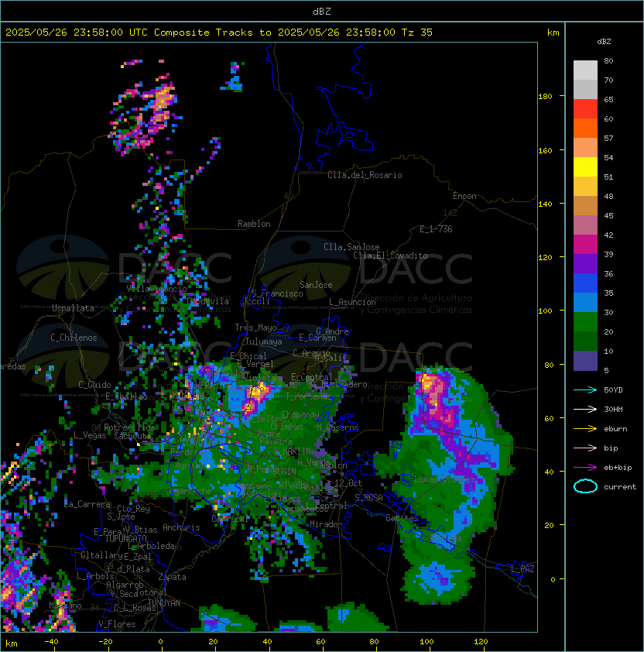
Task: Select the purple 36-39 dBZ swatch
Action: (585, 264)
